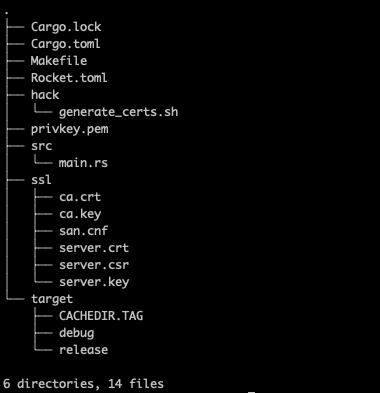This screenshot has width=380, height=393.
Task: Click main.rs under src
Action: (x=83, y=163)
